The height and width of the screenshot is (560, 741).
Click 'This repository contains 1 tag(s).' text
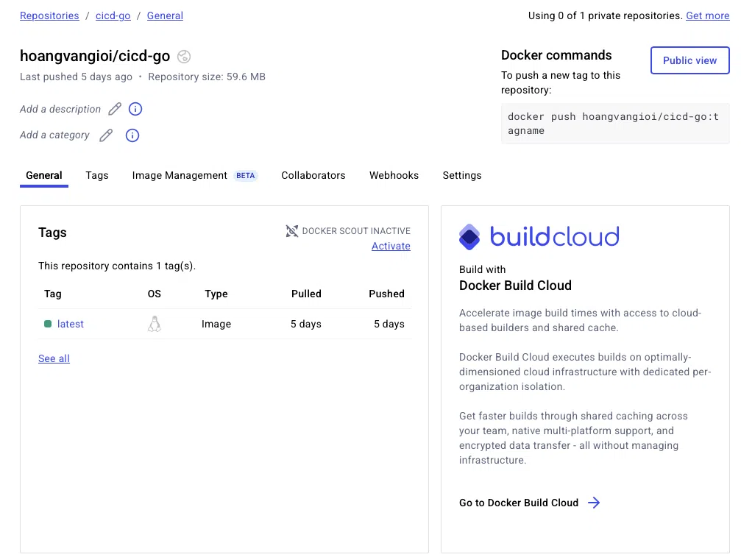[x=117, y=266]
